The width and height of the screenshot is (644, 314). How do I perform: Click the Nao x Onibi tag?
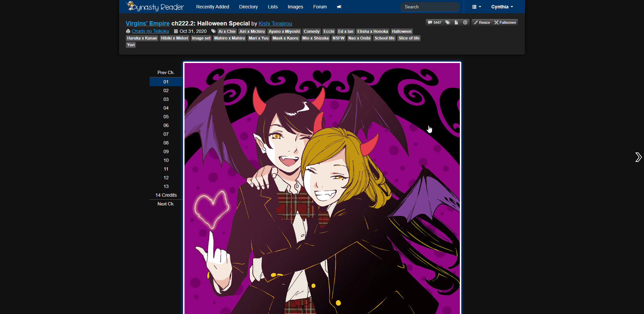click(x=359, y=38)
